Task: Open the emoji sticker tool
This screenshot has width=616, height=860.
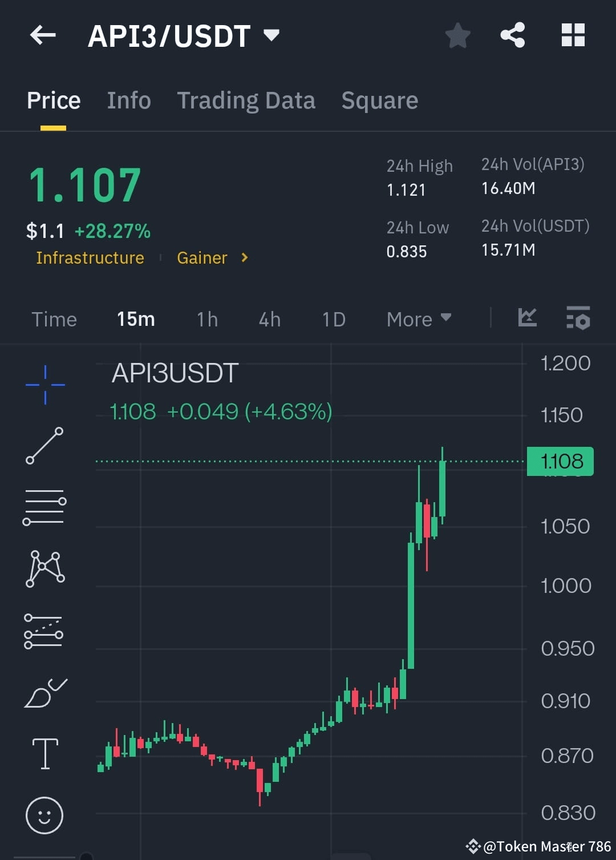Action: pyautogui.click(x=44, y=815)
